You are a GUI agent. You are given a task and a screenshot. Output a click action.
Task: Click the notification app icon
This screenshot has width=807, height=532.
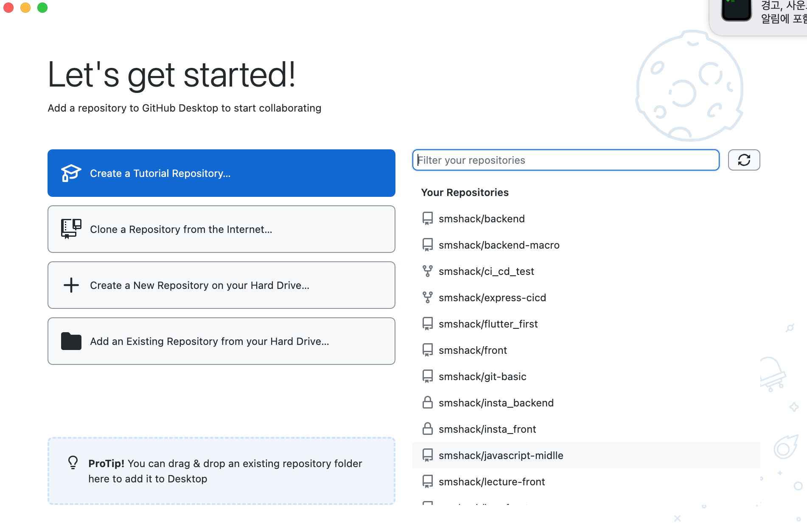pyautogui.click(x=737, y=10)
